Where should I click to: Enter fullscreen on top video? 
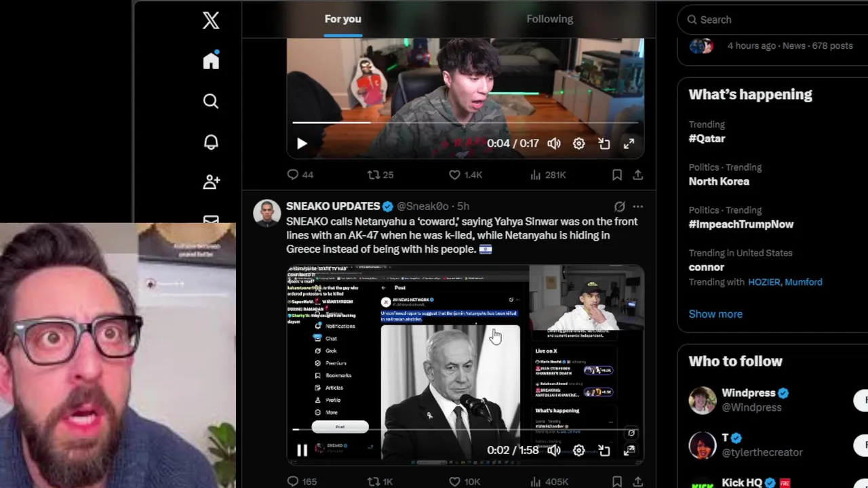pyautogui.click(x=629, y=144)
